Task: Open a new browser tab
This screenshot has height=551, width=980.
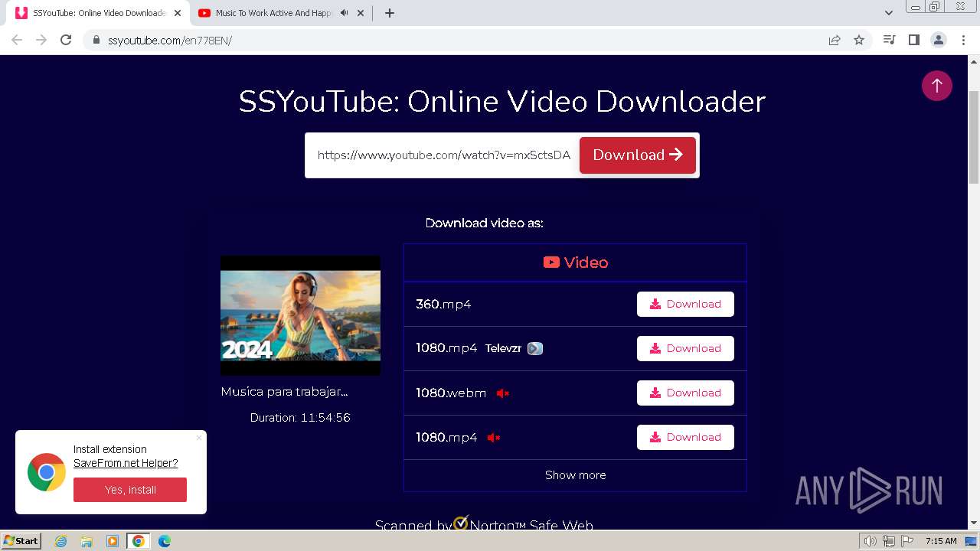Action: [389, 13]
